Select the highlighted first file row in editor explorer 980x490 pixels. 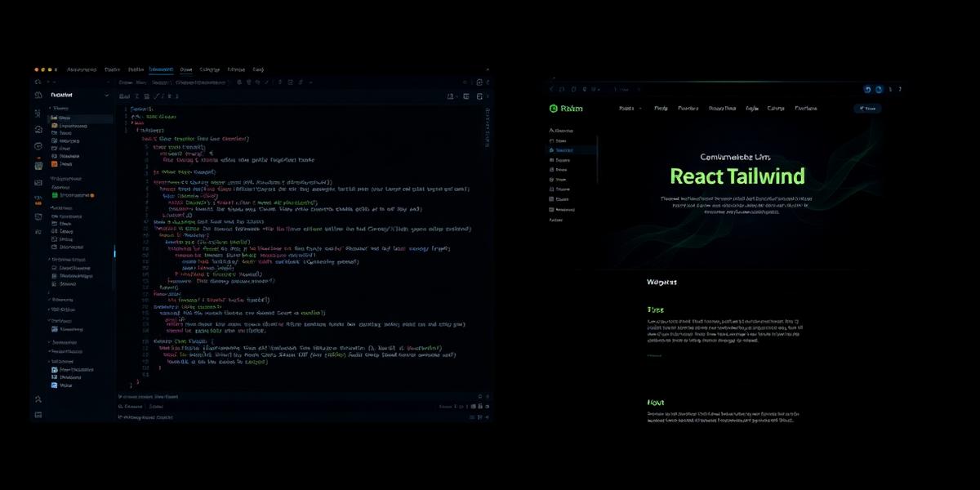click(x=82, y=118)
